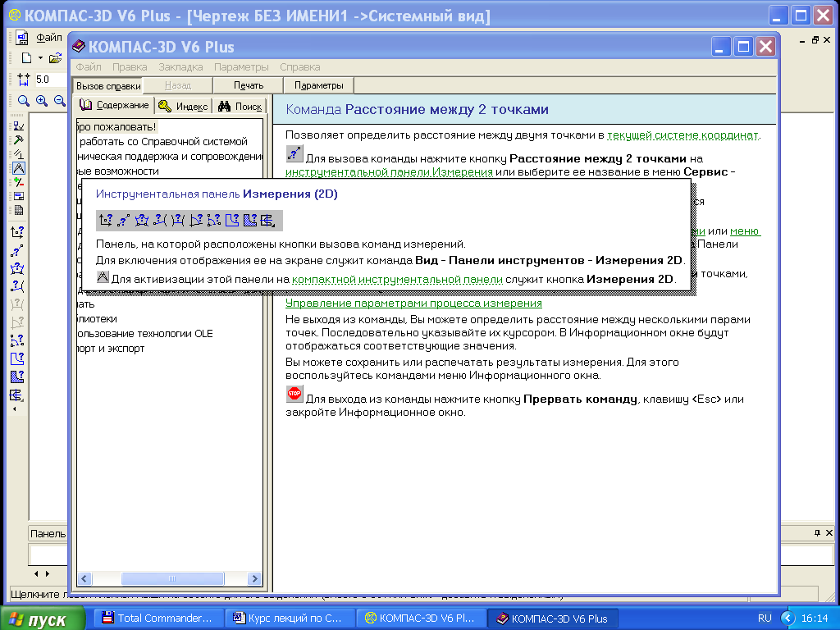Image resolution: width=840 pixels, height=630 pixels.
Task: Select the 'и экспорт' contents entry
Action: click(111, 349)
